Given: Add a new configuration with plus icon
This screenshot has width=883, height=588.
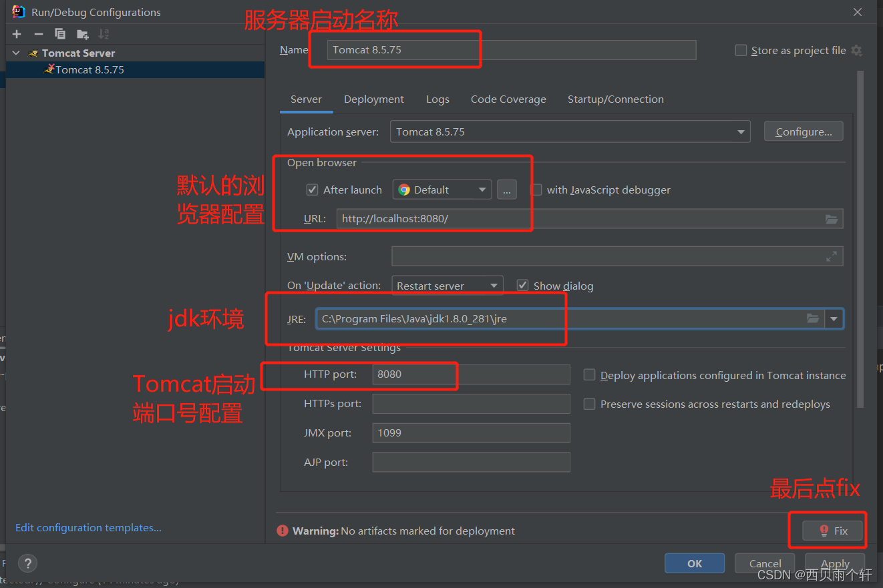Looking at the screenshot, I should [17, 34].
